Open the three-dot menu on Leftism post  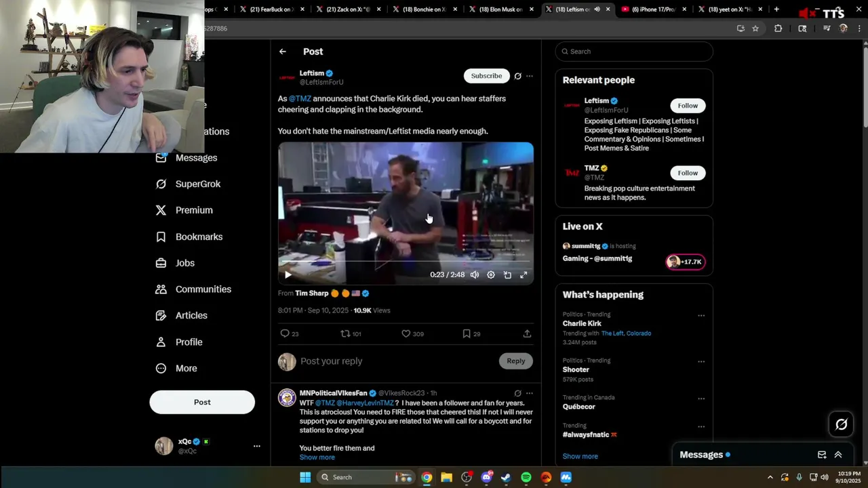[x=530, y=76]
